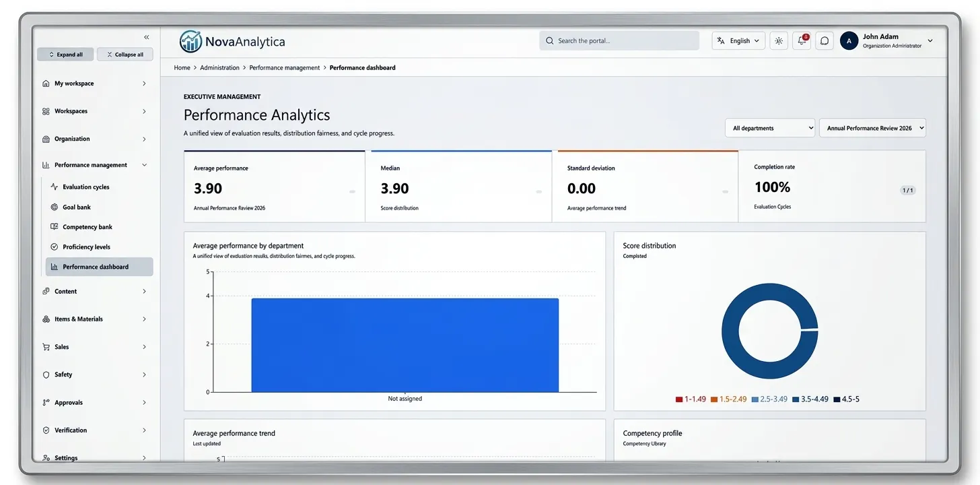Click the Evaluation cycles pulse icon

click(55, 187)
